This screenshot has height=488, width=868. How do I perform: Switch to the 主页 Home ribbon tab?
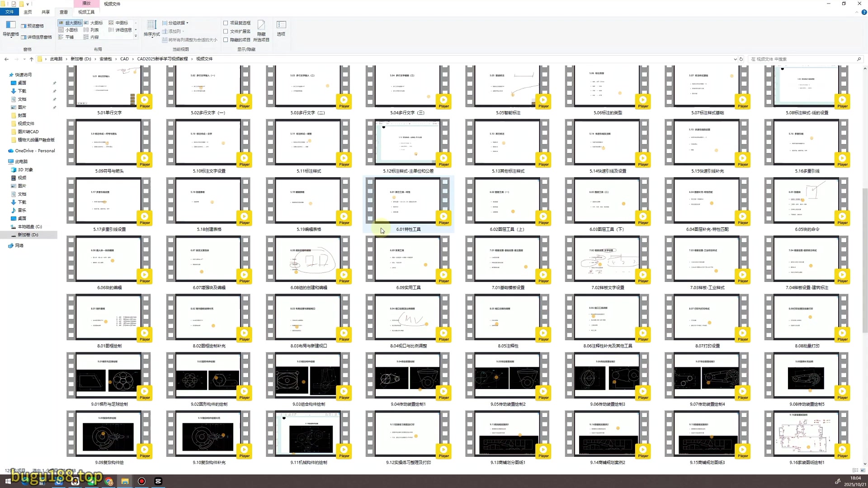click(x=28, y=12)
